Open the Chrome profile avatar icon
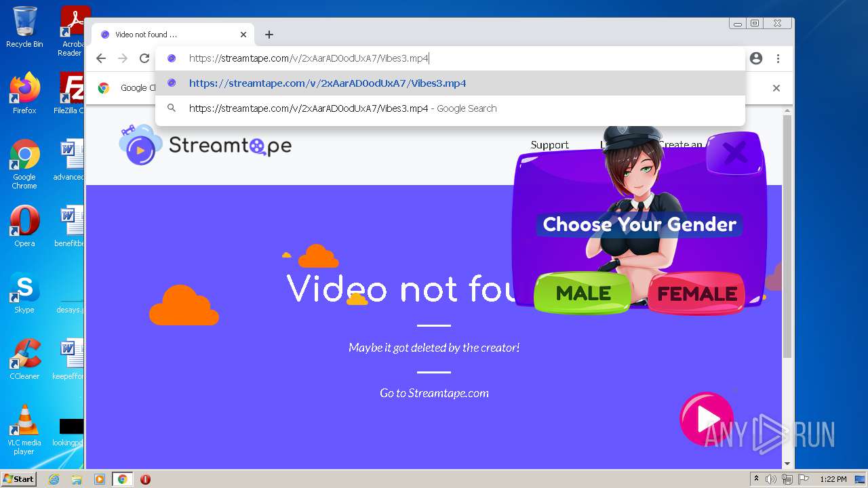The width and height of the screenshot is (868, 488). pyautogui.click(x=756, y=58)
